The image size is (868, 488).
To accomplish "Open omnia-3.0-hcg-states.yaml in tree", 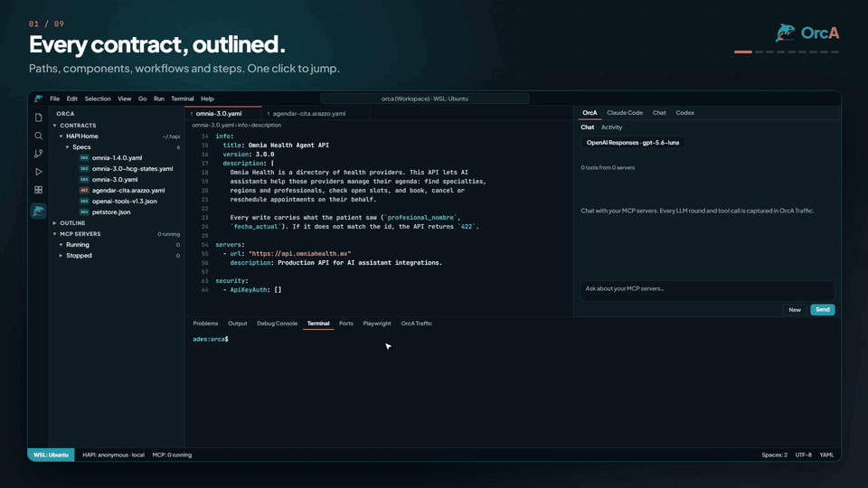I will [x=132, y=169].
